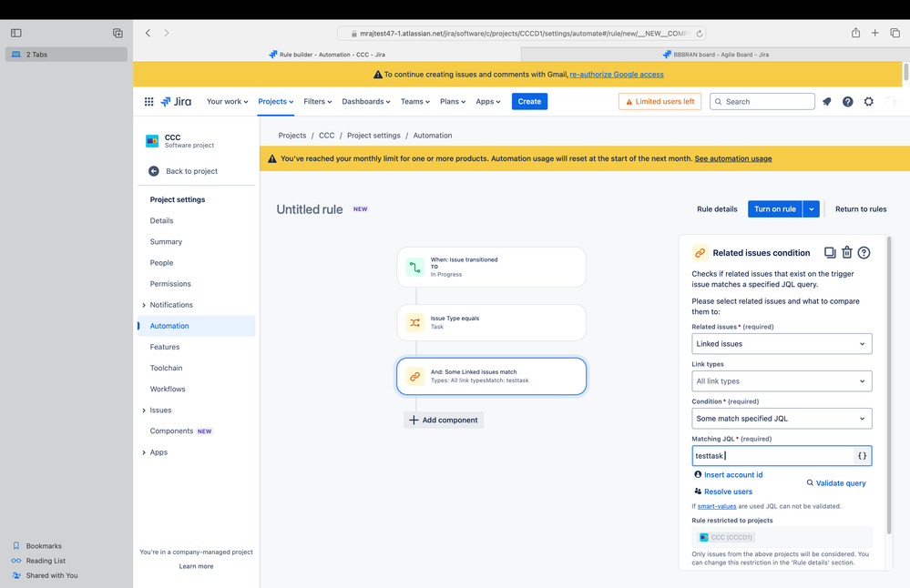Click Return to rules
Viewport: 910px width, 588px height.
pos(861,209)
